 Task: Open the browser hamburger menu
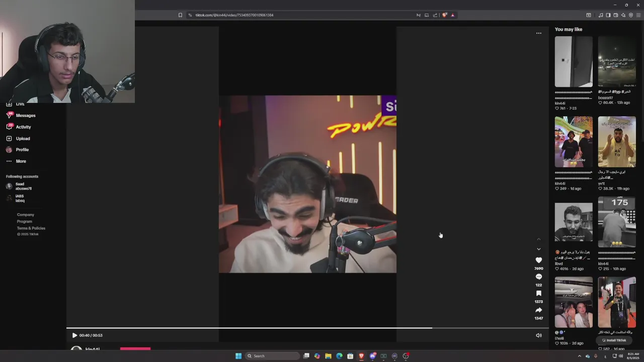[638, 15]
